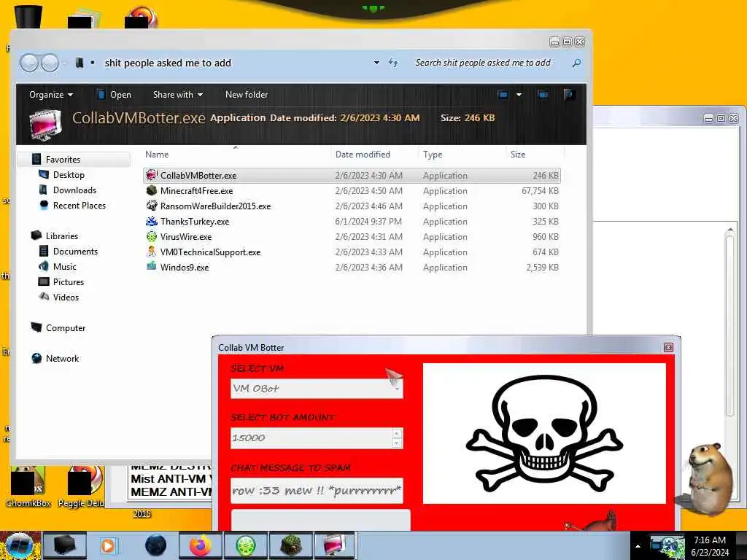The height and width of the screenshot is (560, 747).
Task: Click the magnifier icon in the search box
Action: pyautogui.click(x=576, y=63)
